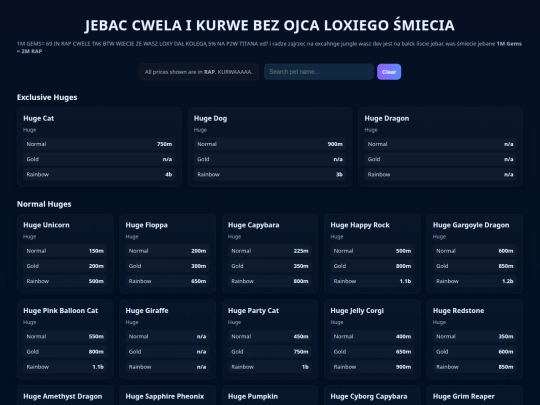
Task: Select the Huge Sapphire Pheonix title
Action: 165,396
